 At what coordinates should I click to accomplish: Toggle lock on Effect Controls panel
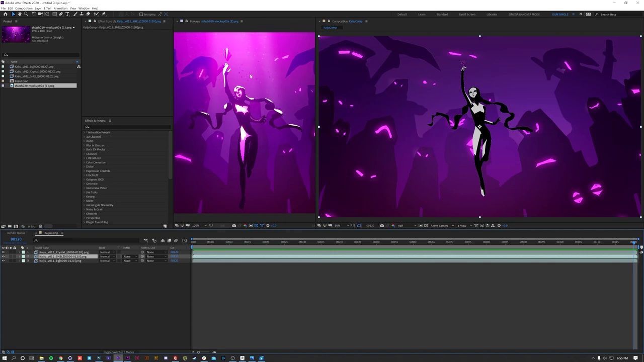click(x=95, y=21)
